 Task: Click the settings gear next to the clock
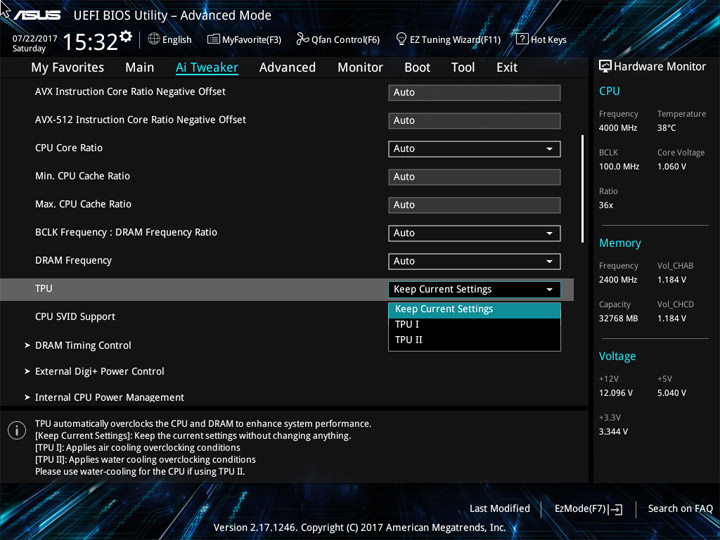point(126,36)
